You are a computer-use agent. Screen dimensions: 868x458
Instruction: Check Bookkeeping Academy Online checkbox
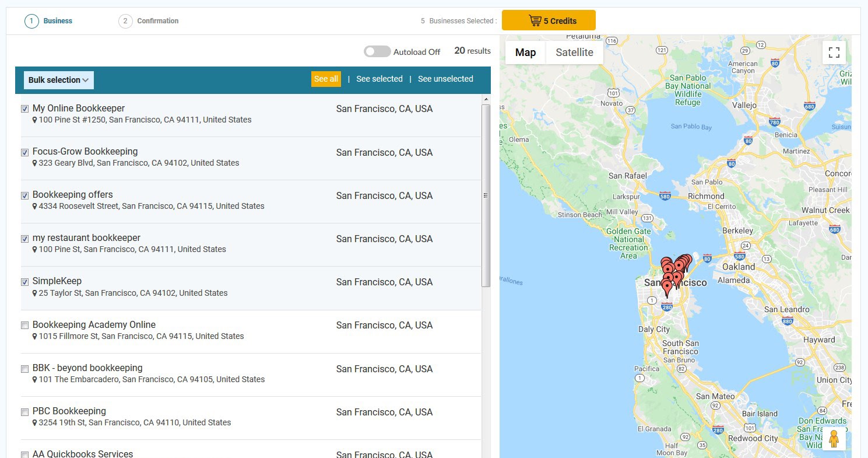coord(24,325)
